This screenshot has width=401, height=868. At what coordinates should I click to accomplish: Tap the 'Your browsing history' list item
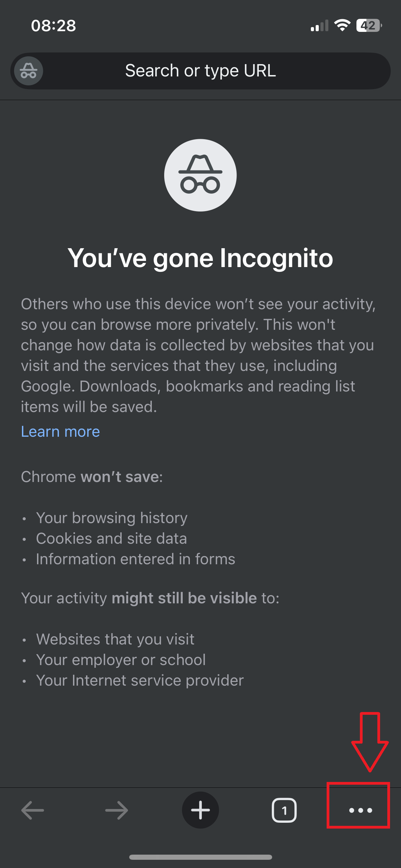click(x=112, y=518)
